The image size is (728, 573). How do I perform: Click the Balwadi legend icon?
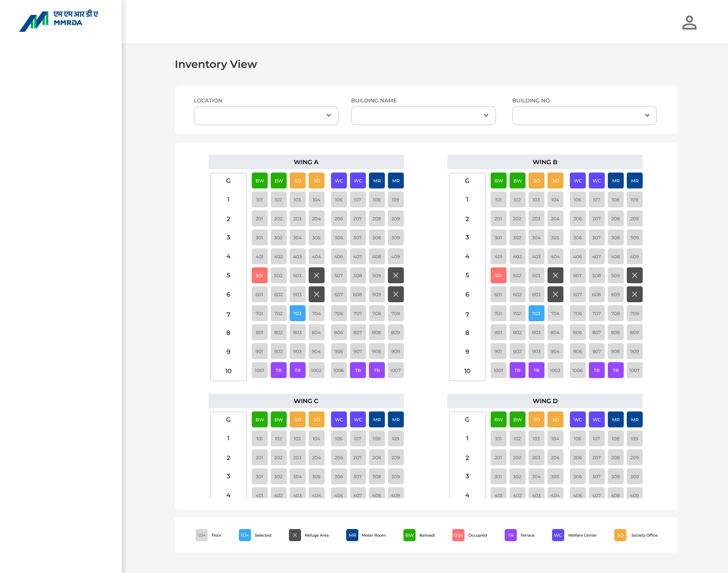pyautogui.click(x=409, y=535)
